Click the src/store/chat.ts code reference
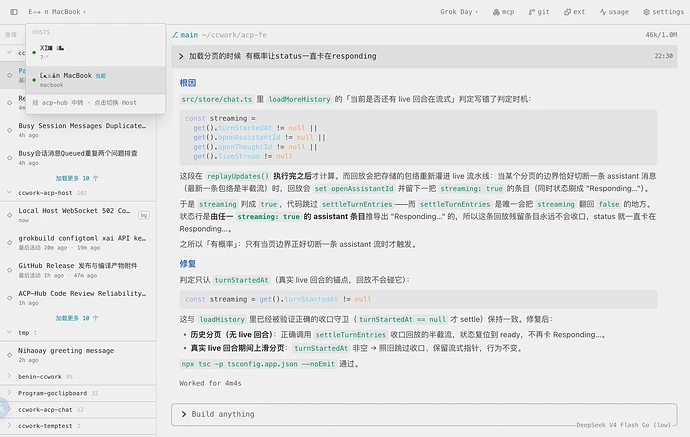The height and width of the screenshot is (437, 690). (x=217, y=99)
